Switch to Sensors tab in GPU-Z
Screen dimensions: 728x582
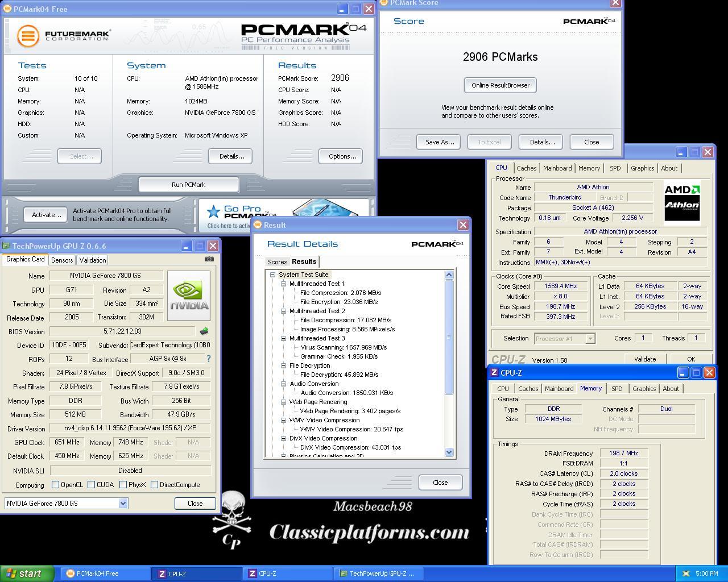point(62,260)
